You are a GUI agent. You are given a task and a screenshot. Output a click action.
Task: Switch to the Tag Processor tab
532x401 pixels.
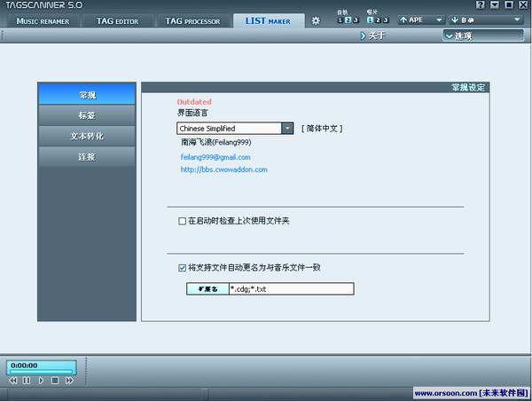(192, 21)
